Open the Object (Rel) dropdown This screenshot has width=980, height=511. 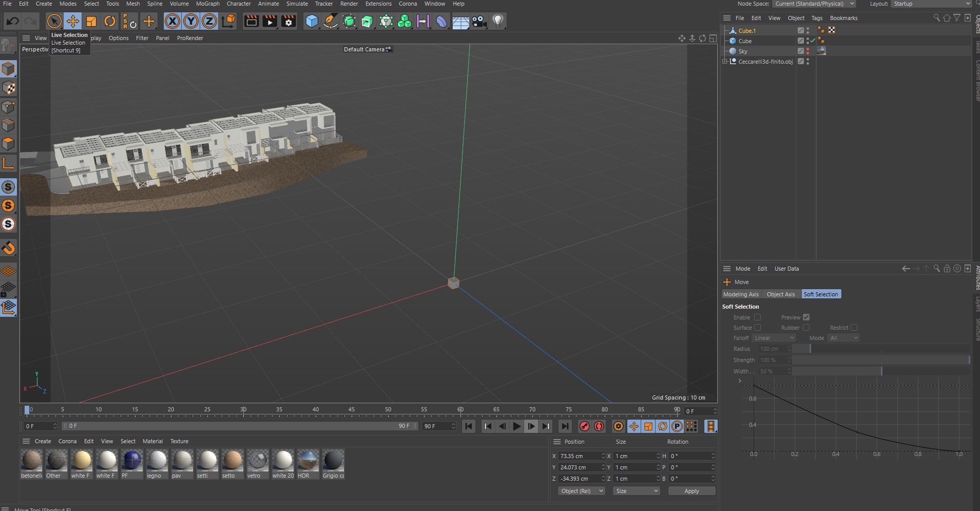(x=582, y=491)
